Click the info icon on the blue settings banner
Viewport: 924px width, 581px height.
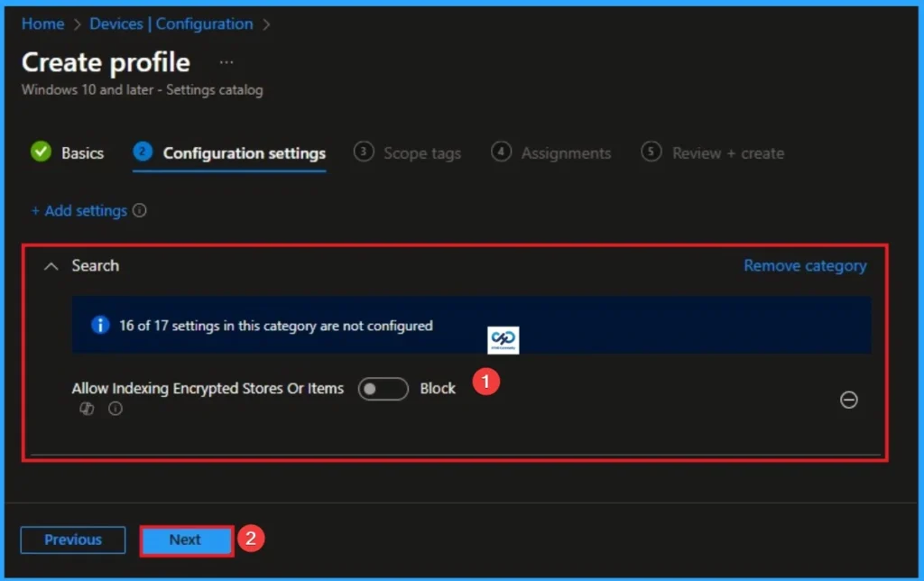(100, 326)
